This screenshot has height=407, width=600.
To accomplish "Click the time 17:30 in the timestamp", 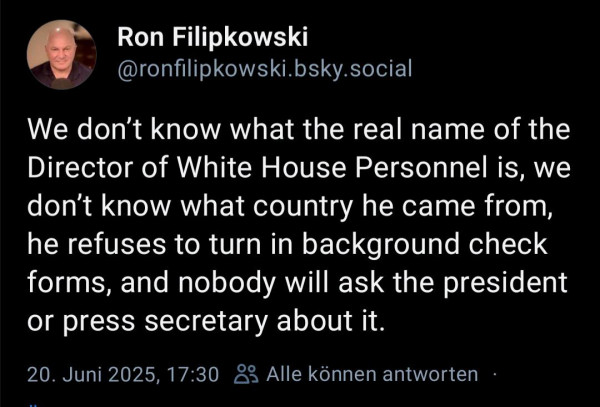I will point(194,374).
